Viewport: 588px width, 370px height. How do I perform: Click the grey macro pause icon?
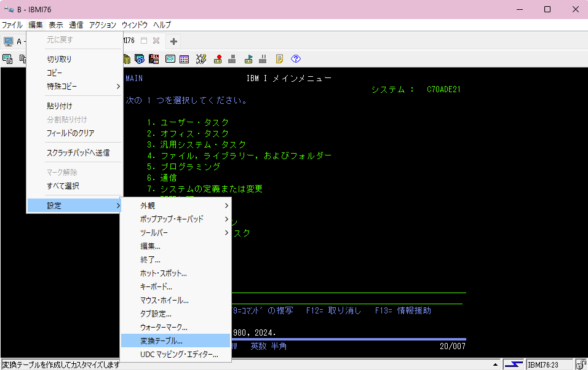coord(263,59)
